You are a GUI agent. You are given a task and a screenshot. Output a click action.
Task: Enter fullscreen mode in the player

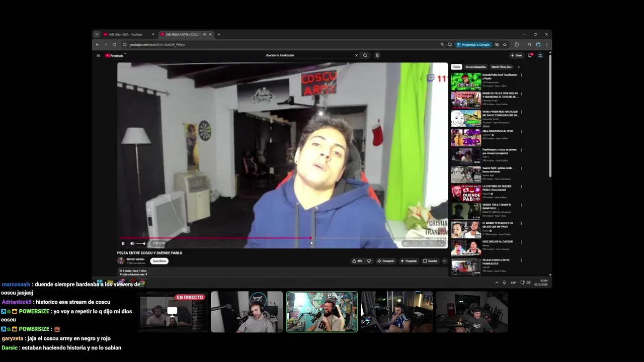[441, 243]
